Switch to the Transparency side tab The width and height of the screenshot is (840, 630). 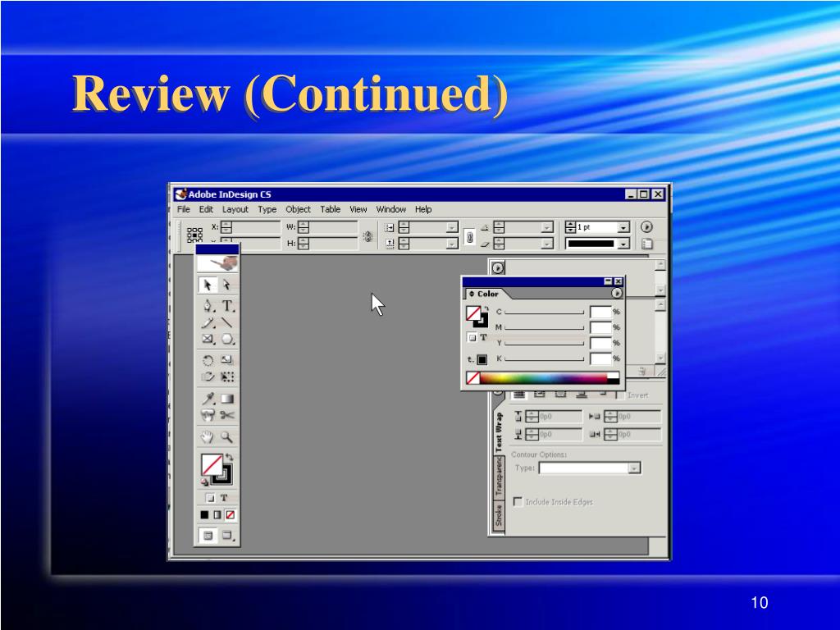[499, 478]
